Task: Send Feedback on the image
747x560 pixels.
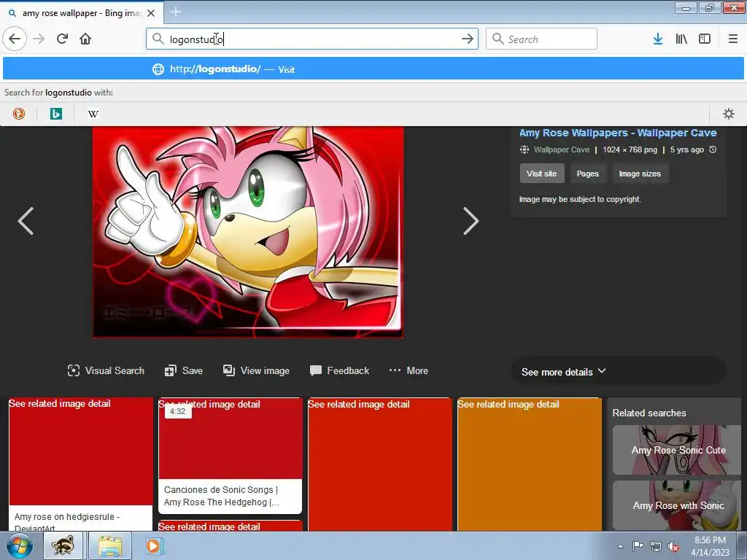Action: tap(339, 370)
